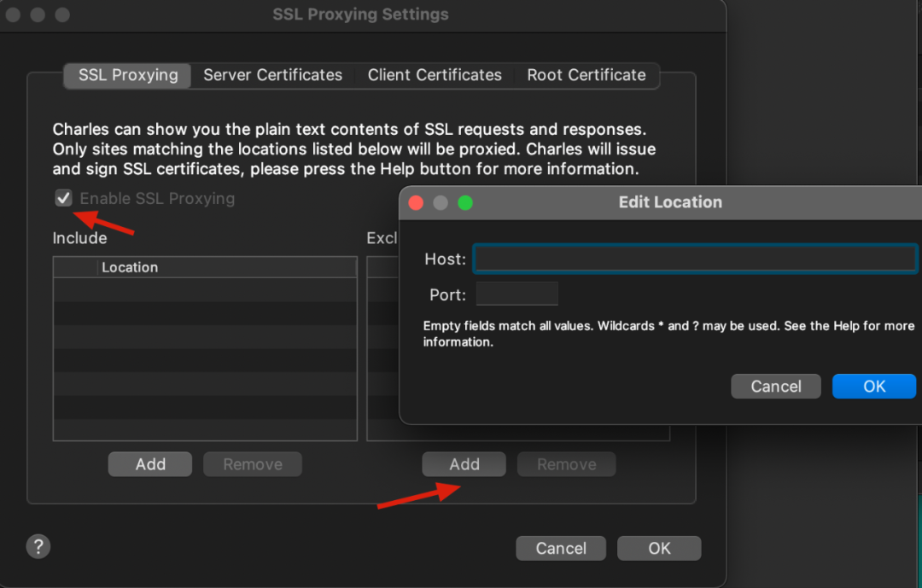Image resolution: width=922 pixels, height=588 pixels.
Task: Click Add under the Exclude list
Action: tap(464, 464)
